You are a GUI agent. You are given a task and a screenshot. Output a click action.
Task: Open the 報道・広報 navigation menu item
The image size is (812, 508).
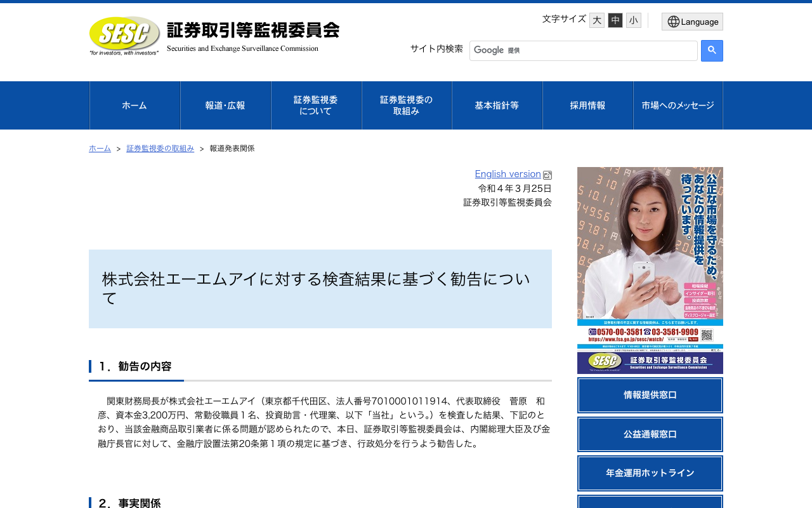(225, 105)
